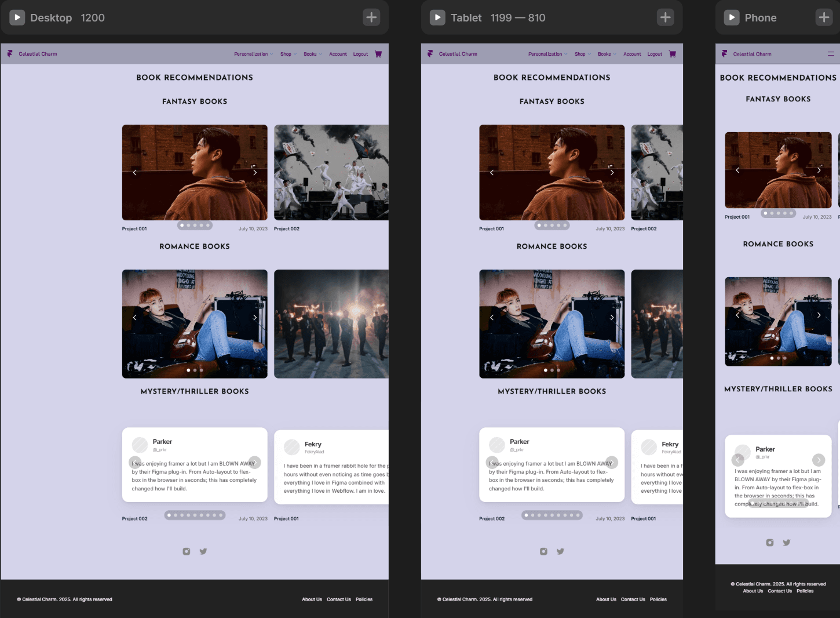Image resolution: width=840 pixels, height=618 pixels.
Task: Go back on Parker testimonial in Phone
Action: click(x=737, y=460)
